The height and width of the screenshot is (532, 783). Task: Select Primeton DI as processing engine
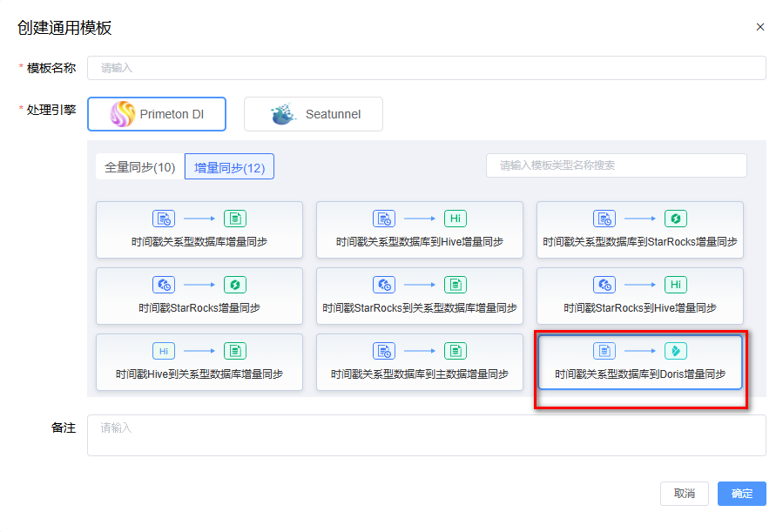tap(157, 114)
